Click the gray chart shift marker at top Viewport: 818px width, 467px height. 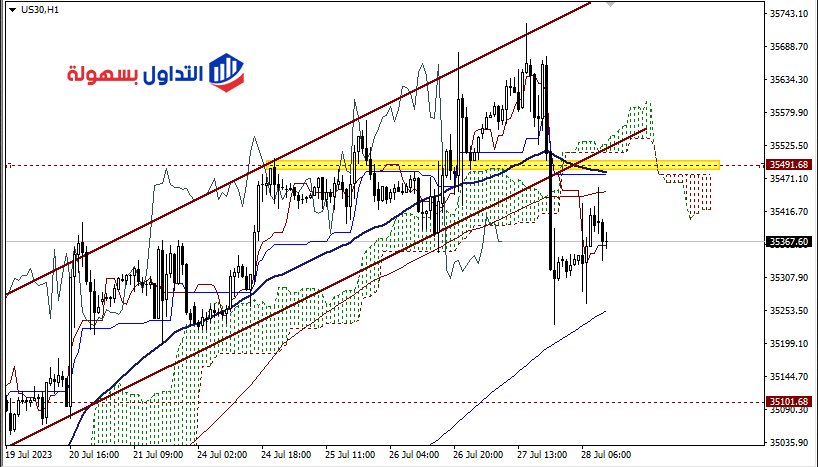click(611, 5)
